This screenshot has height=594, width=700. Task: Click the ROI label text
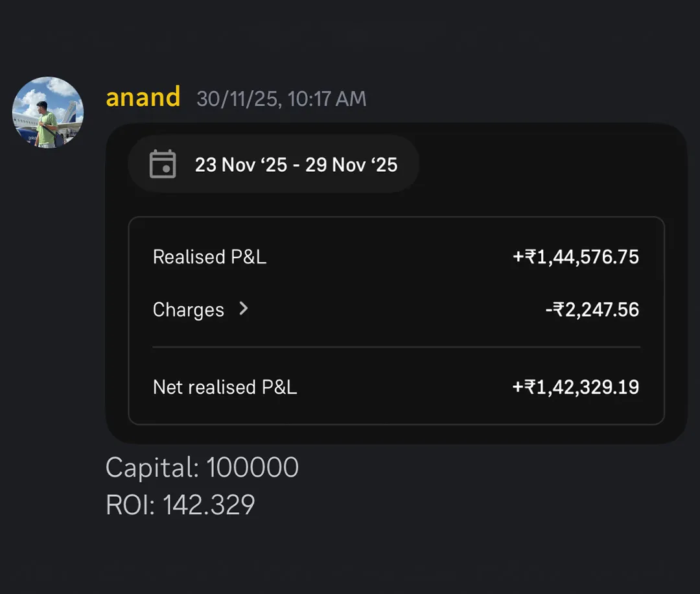point(130,505)
